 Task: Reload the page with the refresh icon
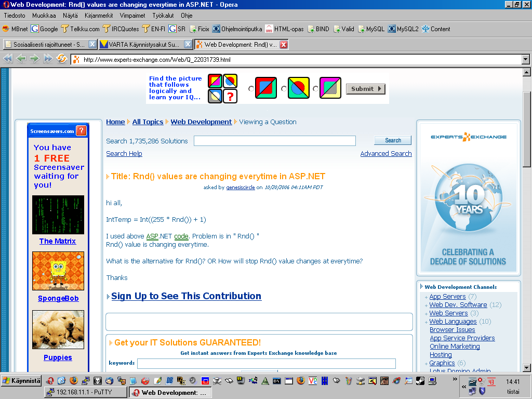(61, 59)
